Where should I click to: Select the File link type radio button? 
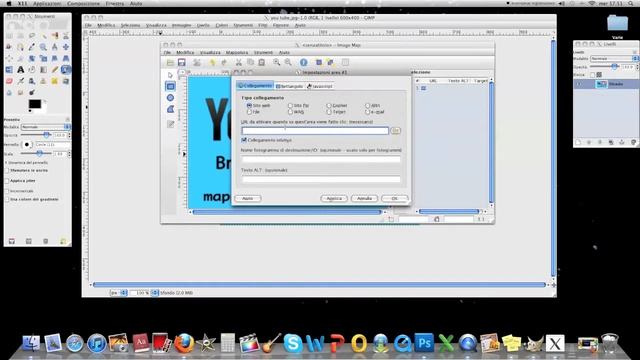[249, 111]
